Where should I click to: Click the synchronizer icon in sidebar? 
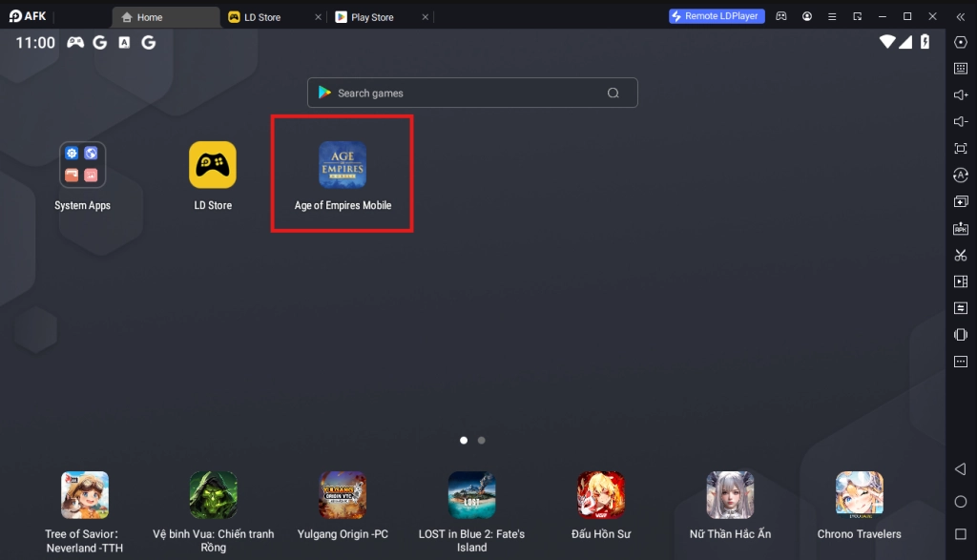pos(961,308)
